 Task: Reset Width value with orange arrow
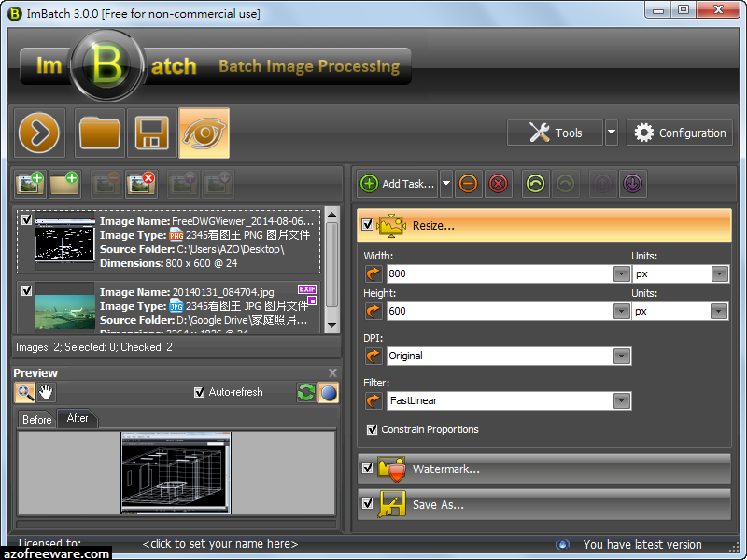coord(373,273)
